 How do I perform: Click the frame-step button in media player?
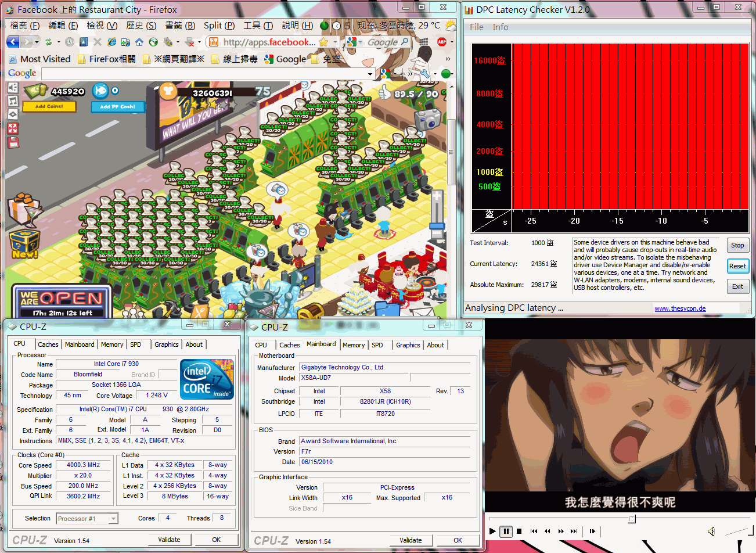click(x=592, y=531)
